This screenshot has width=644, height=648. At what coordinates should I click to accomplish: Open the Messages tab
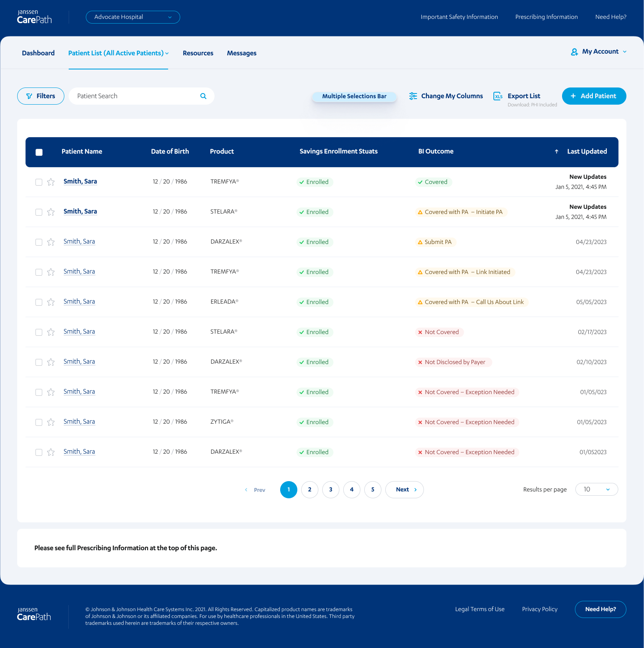[x=242, y=53]
